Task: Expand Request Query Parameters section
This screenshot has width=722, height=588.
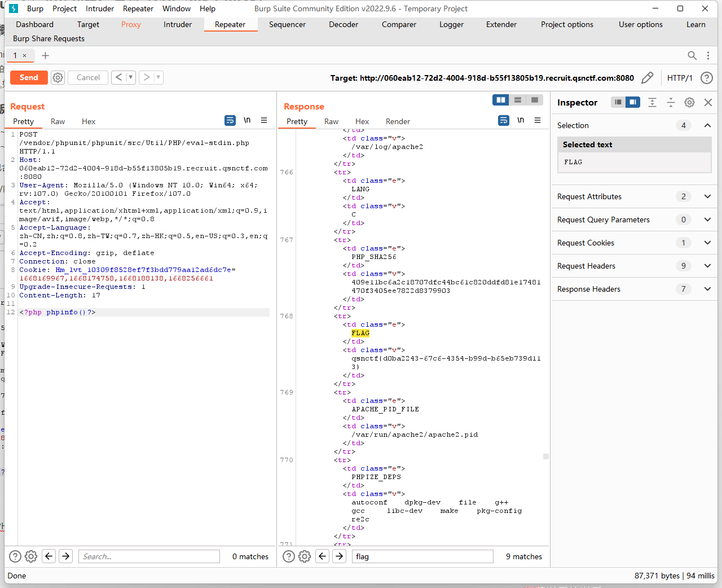Action: coord(707,220)
